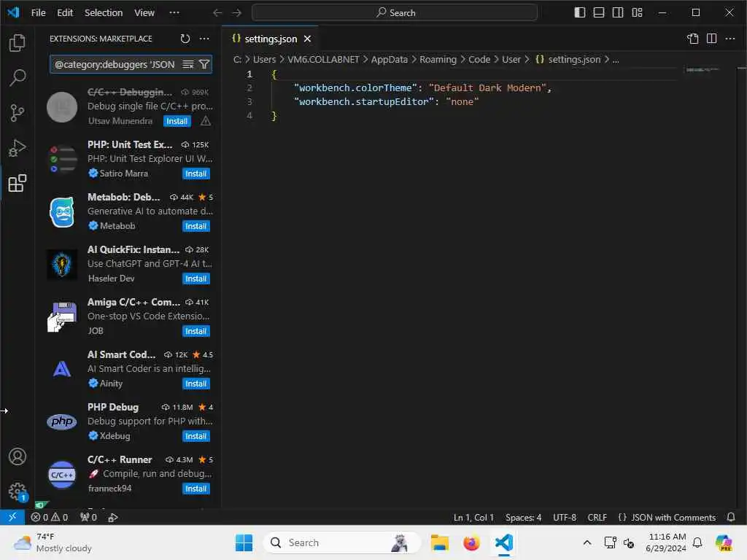This screenshot has width=747, height=560.
Task: Open the Manage gear icon
Action: (18, 491)
